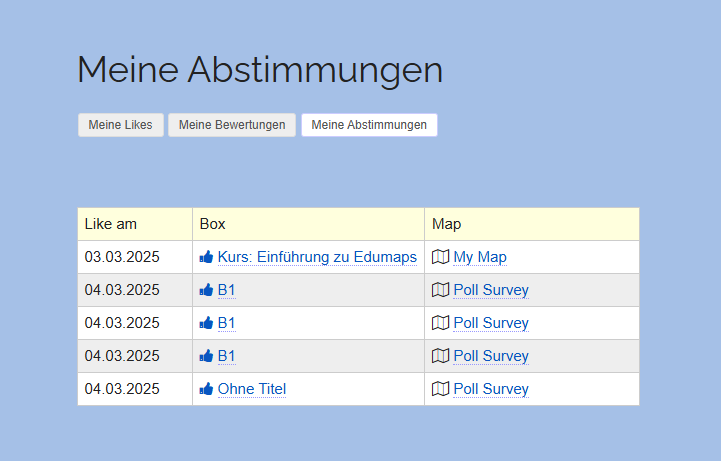721x461 pixels.
Task: Click the Like am column header
Action: [111, 224]
